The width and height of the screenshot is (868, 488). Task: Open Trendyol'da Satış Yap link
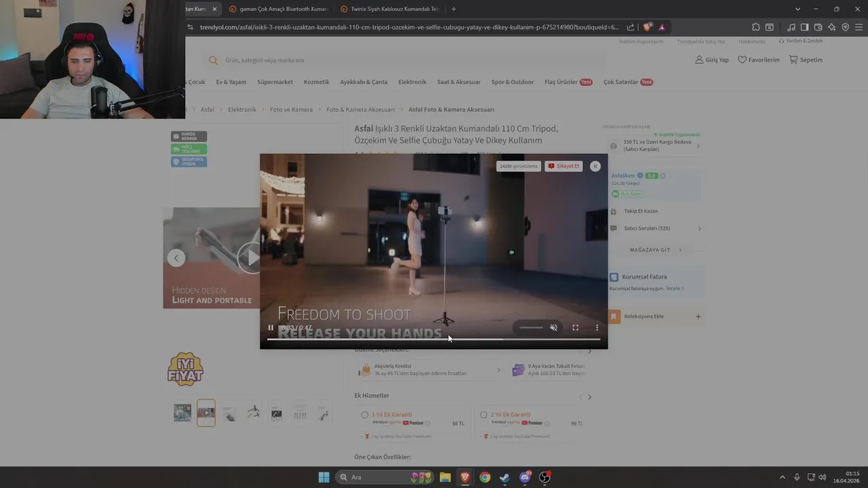[x=701, y=41]
